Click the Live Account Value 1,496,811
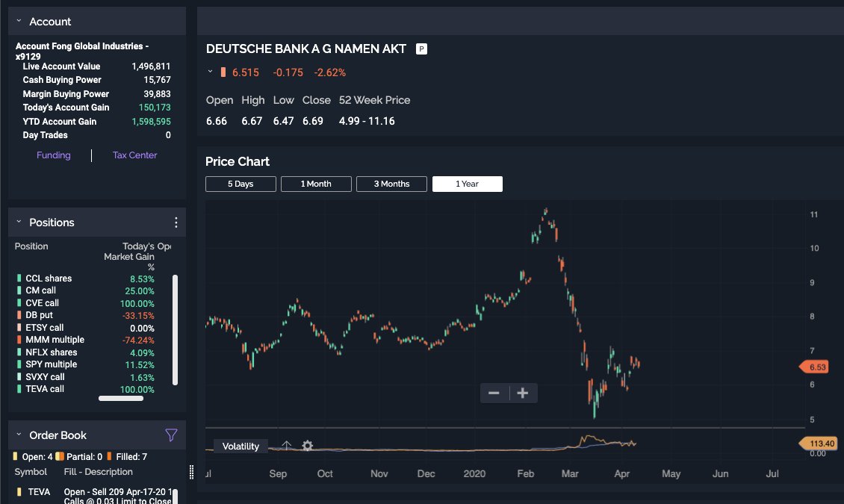Image resolution: width=844 pixels, height=504 pixels. click(x=151, y=66)
